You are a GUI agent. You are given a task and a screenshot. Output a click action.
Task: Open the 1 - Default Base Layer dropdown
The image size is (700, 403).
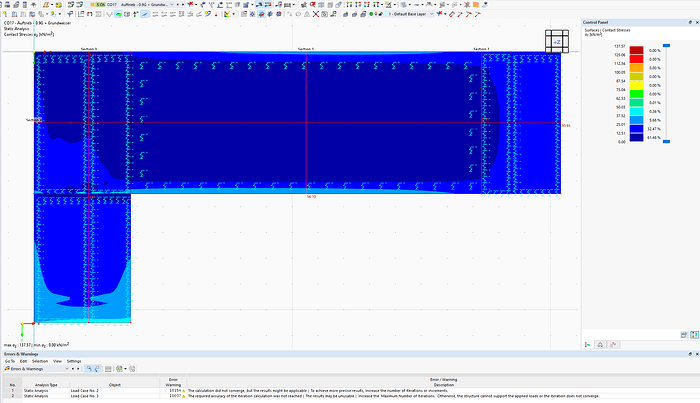(431, 14)
